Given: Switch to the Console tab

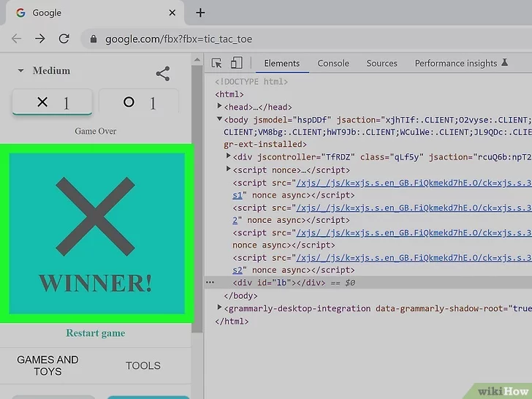Looking at the screenshot, I should tap(333, 64).
